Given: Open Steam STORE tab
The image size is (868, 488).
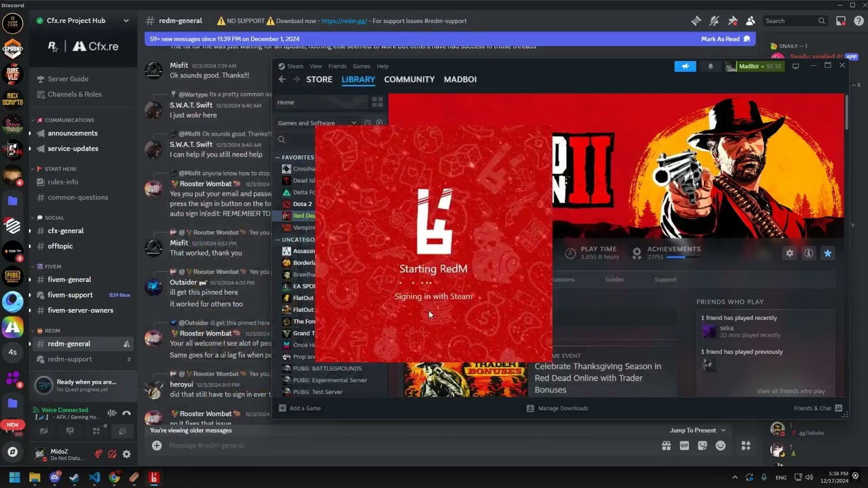Looking at the screenshot, I should tap(319, 79).
